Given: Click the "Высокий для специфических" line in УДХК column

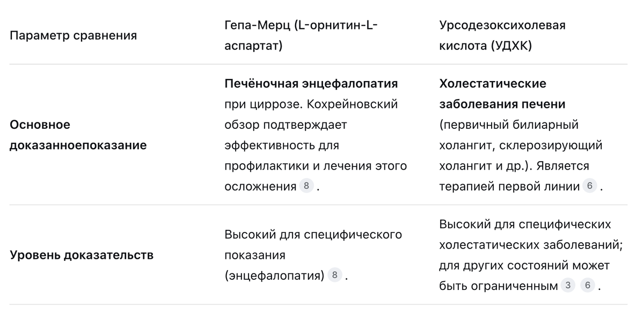Looking at the screenshot, I should point(525,224).
